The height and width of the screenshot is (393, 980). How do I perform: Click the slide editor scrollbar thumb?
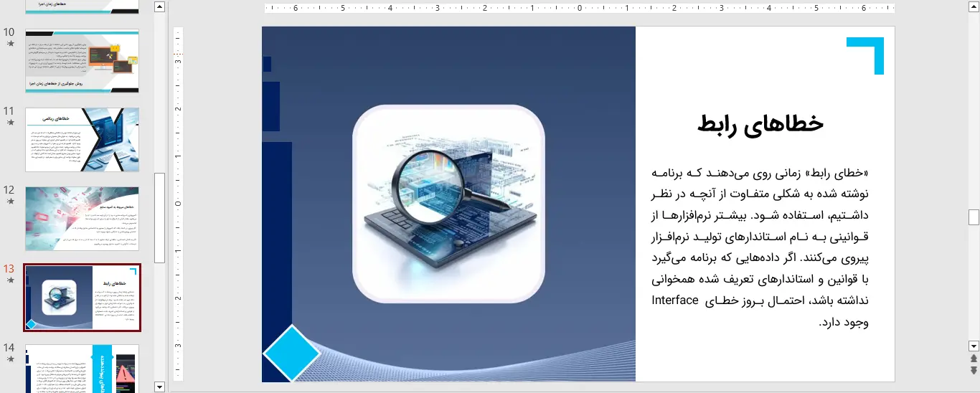(x=974, y=217)
